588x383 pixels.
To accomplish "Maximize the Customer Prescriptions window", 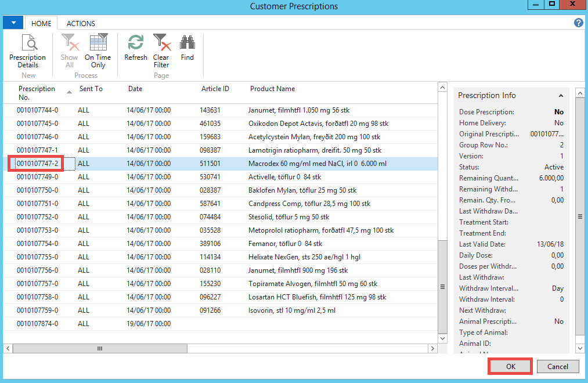I will click(553, 5).
